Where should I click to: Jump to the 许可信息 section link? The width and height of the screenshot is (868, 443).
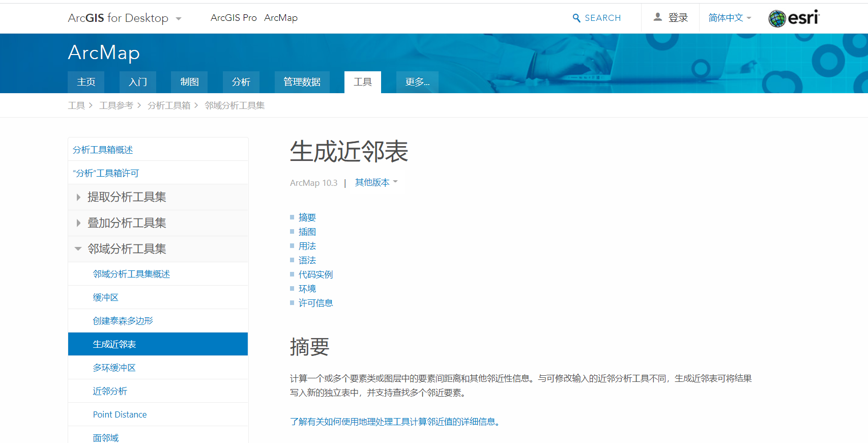[x=315, y=303]
